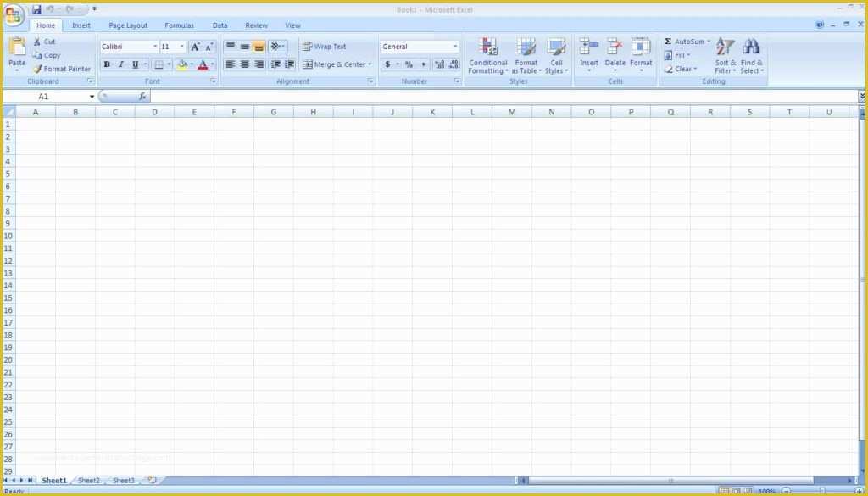Toggle the highlighted Bottom Align button

pos(259,47)
